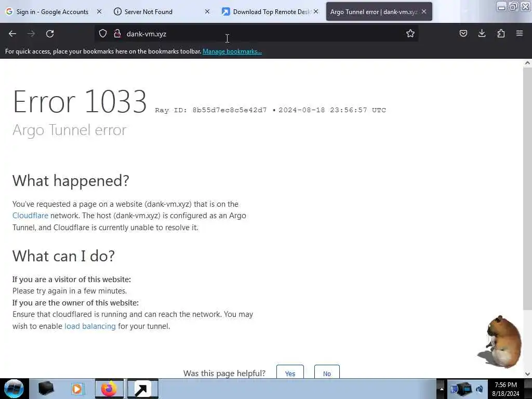Click the Error 1033 heading
The height and width of the screenshot is (399, 532).
79,101
